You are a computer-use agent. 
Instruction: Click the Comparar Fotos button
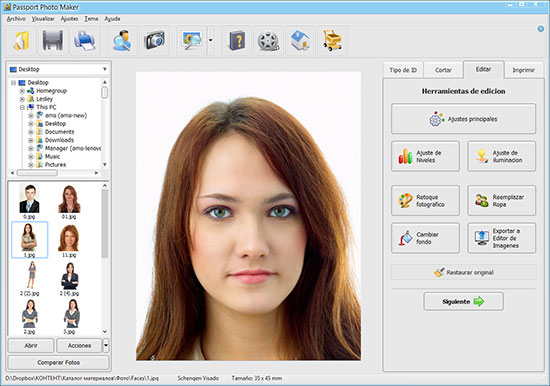pos(59,362)
